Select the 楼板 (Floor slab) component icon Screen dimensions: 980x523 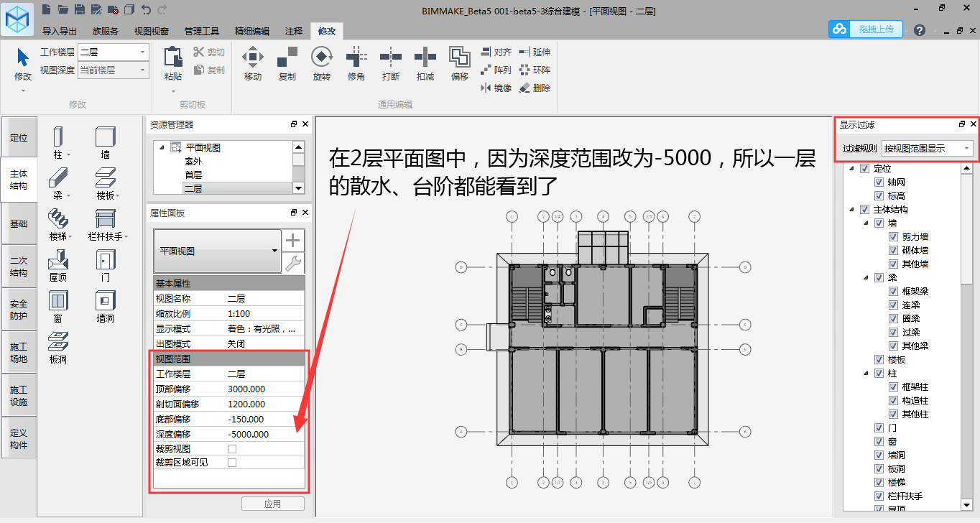tap(106, 177)
